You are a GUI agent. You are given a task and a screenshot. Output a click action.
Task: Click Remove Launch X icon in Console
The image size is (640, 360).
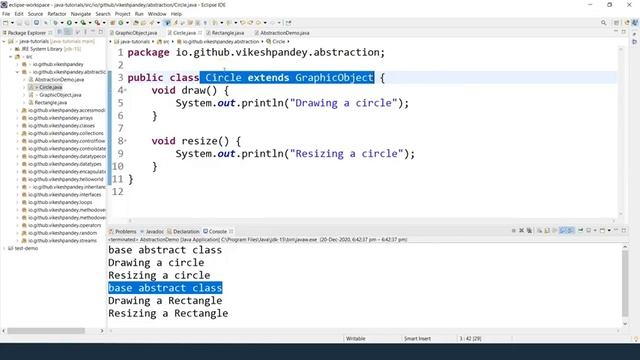521,231
